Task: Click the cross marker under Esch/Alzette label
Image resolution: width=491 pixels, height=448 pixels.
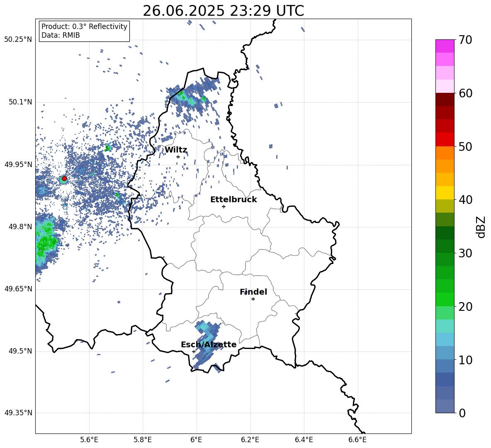Action: [x=194, y=351]
